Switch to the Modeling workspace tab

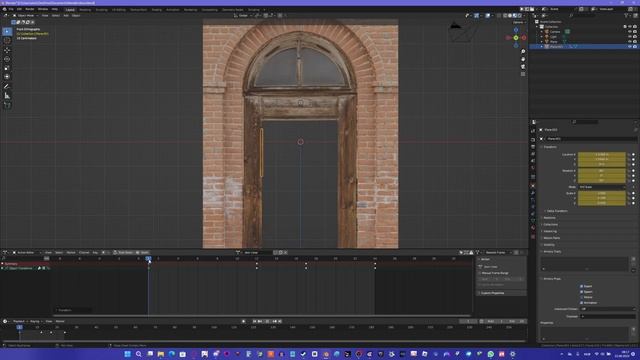click(x=85, y=9)
